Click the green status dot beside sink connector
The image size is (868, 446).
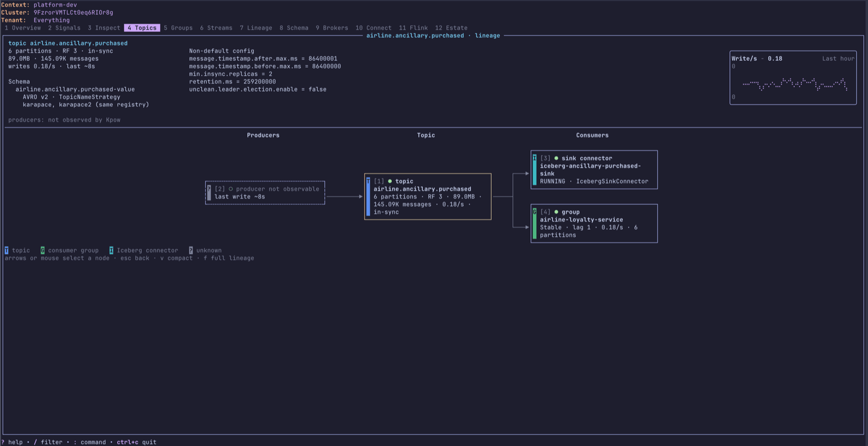pyautogui.click(x=556, y=158)
